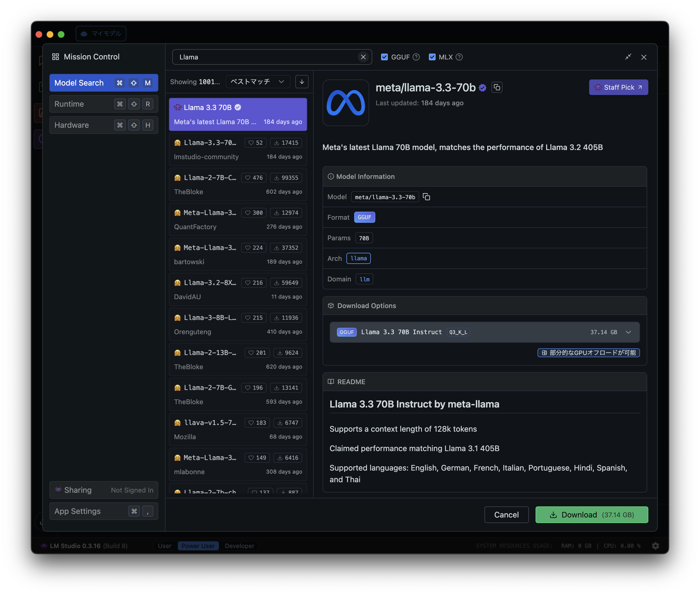Clear the Llama search field text
The width and height of the screenshot is (700, 595).
tap(363, 57)
